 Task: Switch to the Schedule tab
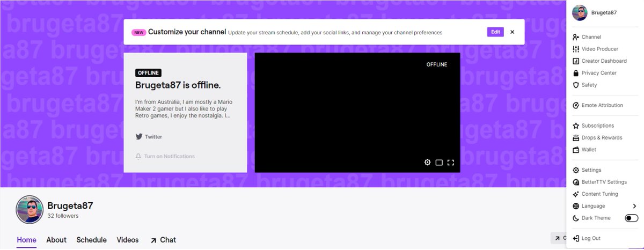click(91, 240)
